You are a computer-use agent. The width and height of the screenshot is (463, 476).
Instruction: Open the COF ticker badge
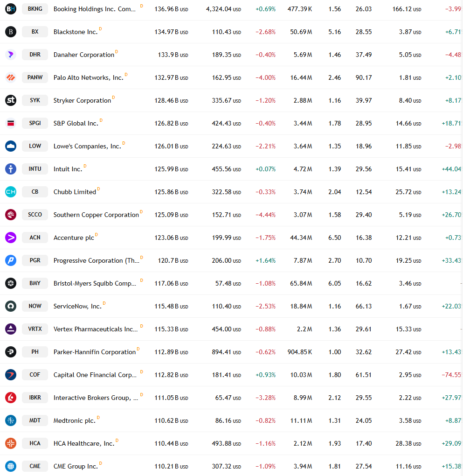[35, 375]
